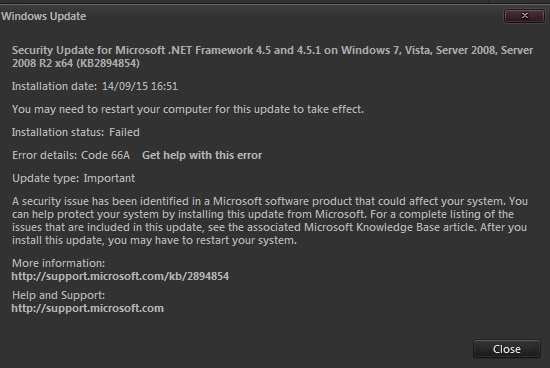Click the 'Installation date:' label
This screenshot has width=550, height=368.
(x=54, y=86)
